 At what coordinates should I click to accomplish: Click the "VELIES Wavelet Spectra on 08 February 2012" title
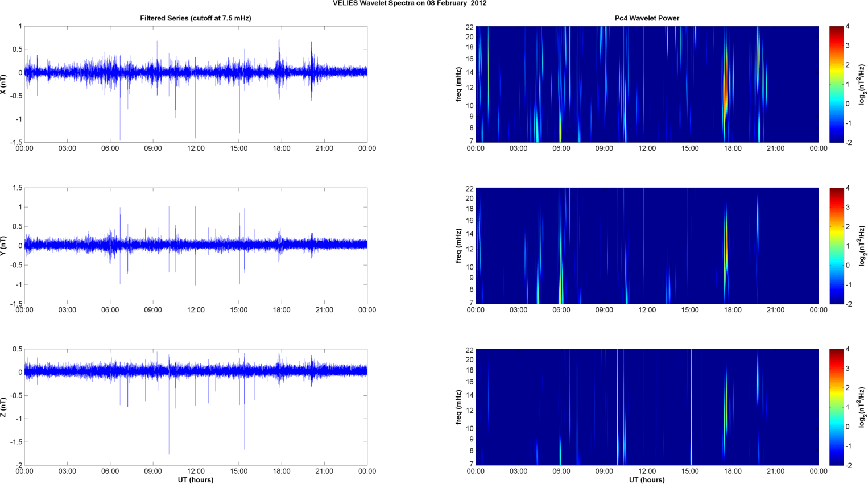pyautogui.click(x=410, y=3)
